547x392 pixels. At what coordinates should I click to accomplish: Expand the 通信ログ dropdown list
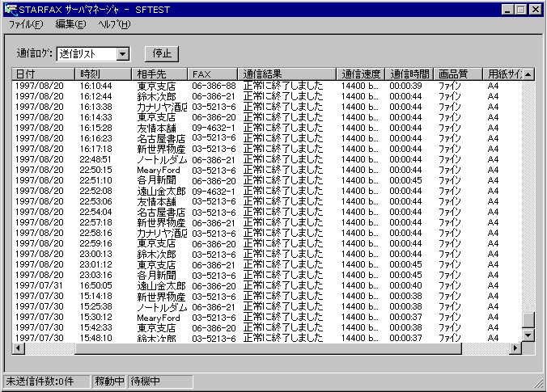123,54
